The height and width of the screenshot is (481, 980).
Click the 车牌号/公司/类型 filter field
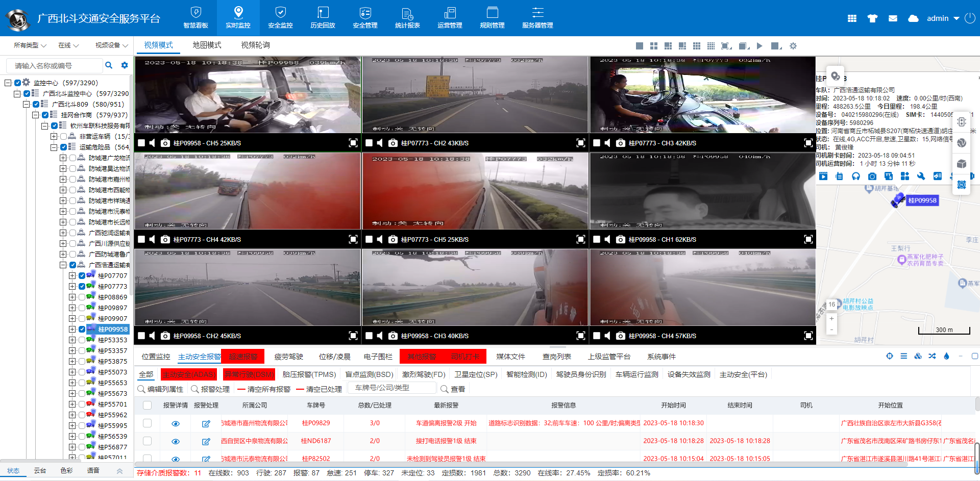click(x=391, y=388)
